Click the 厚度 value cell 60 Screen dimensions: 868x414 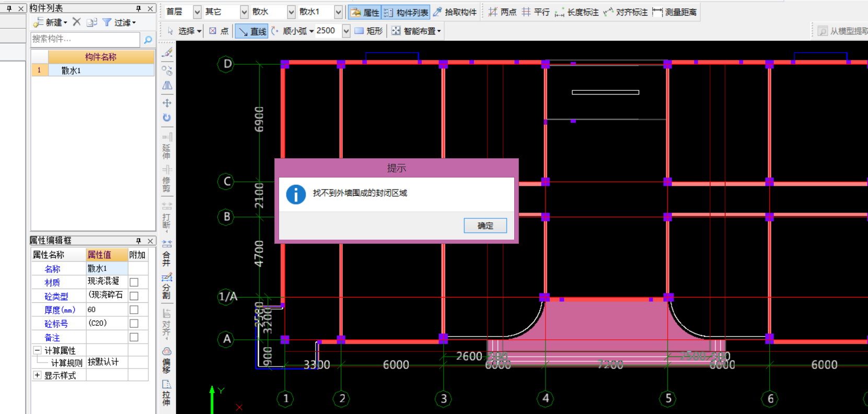click(107, 310)
